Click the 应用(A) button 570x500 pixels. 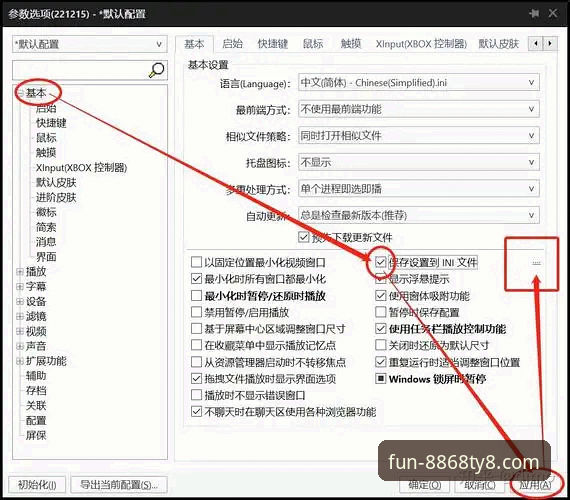[x=535, y=485]
